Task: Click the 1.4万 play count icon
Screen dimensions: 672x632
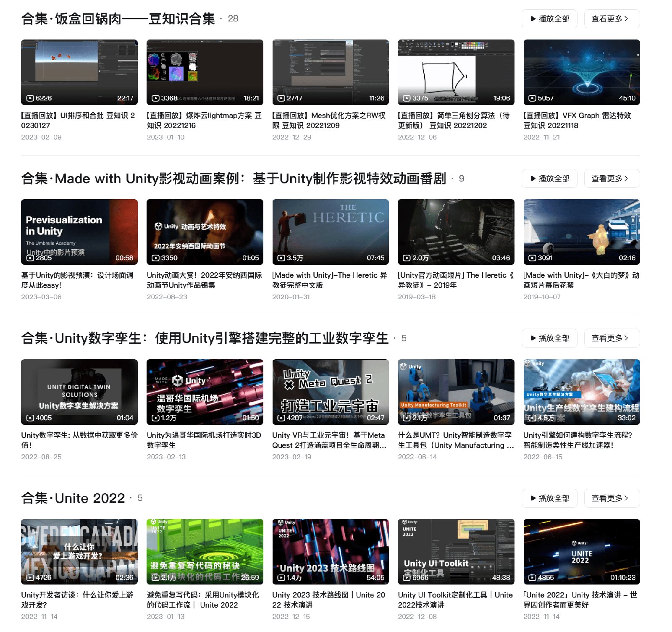Action: (281, 578)
